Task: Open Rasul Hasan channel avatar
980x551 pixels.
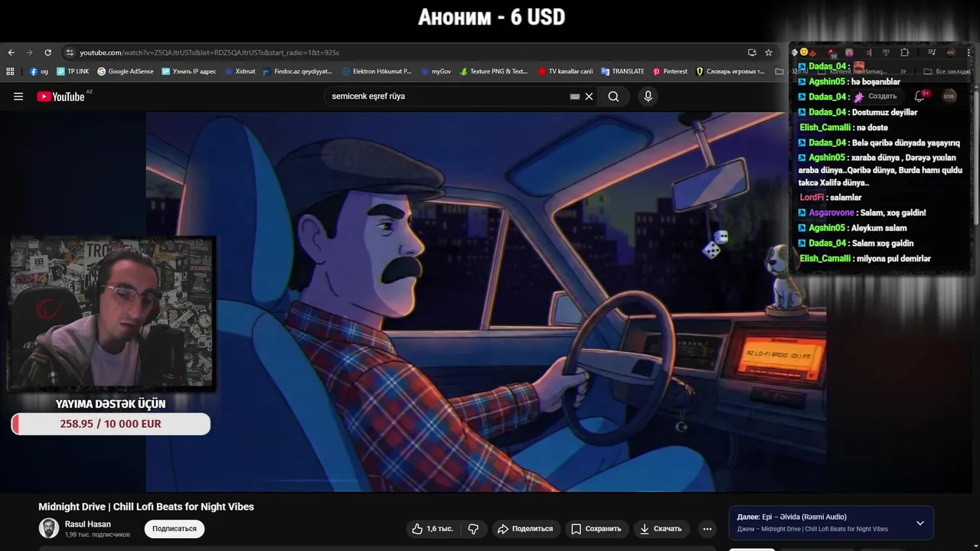Action: (49, 528)
